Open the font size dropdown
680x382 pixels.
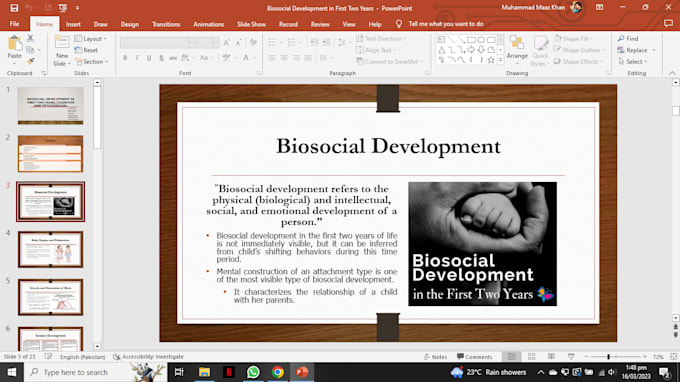(x=215, y=42)
